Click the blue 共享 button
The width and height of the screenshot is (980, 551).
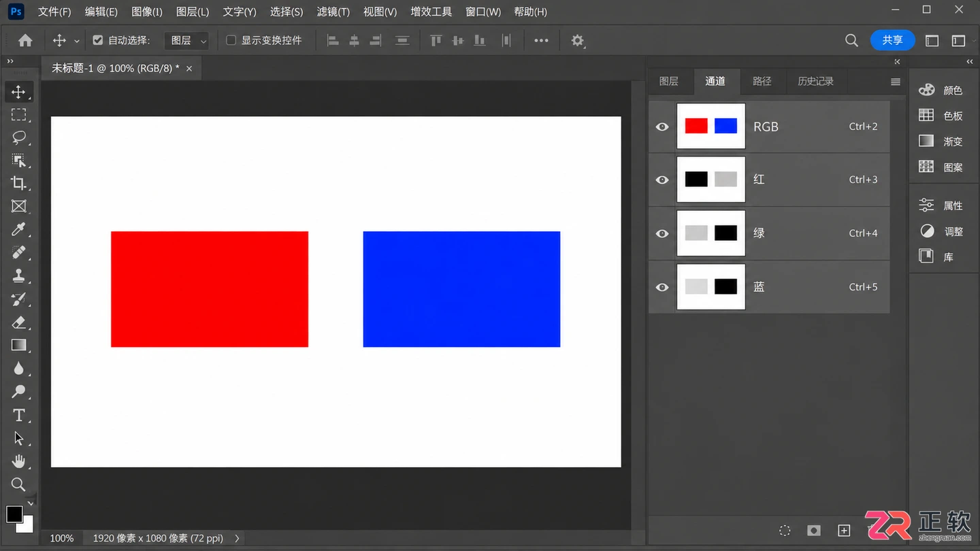point(892,40)
